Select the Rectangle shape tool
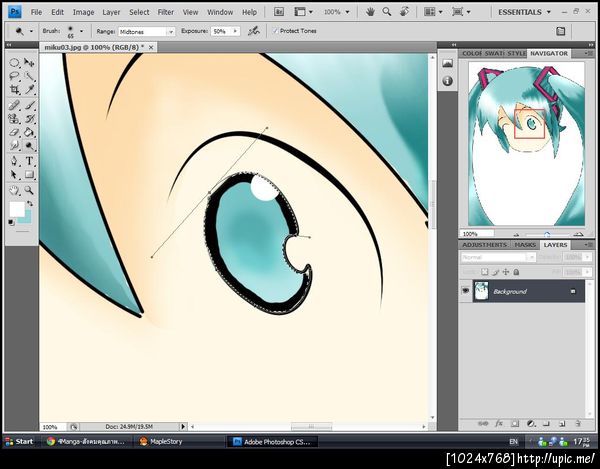The image size is (600, 469). pos(29,175)
